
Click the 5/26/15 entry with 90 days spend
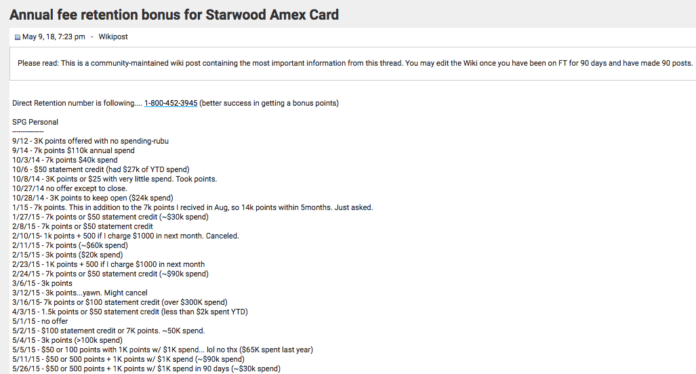[146, 369]
